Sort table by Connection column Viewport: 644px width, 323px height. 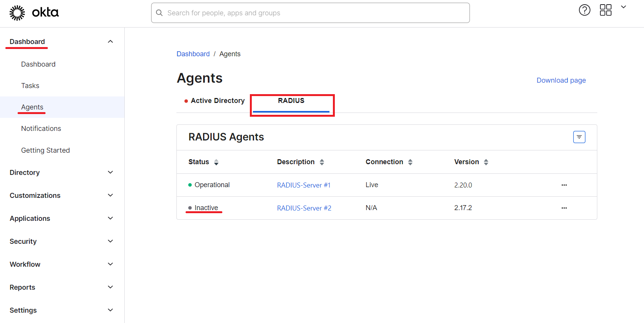click(x=410, y=162)
